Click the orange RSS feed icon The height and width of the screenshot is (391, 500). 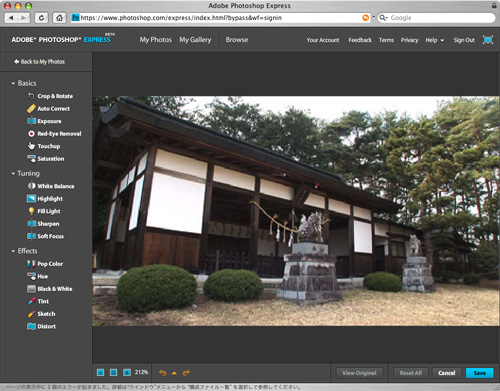tap(366, 18)
